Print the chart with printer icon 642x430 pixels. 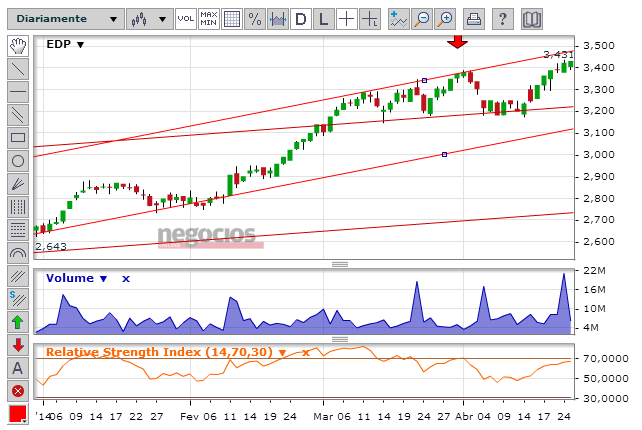[474, 19]
